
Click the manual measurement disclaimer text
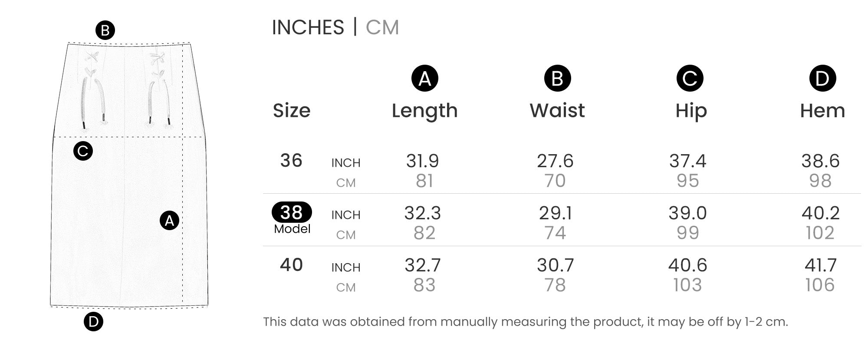[x=525, y=322]
